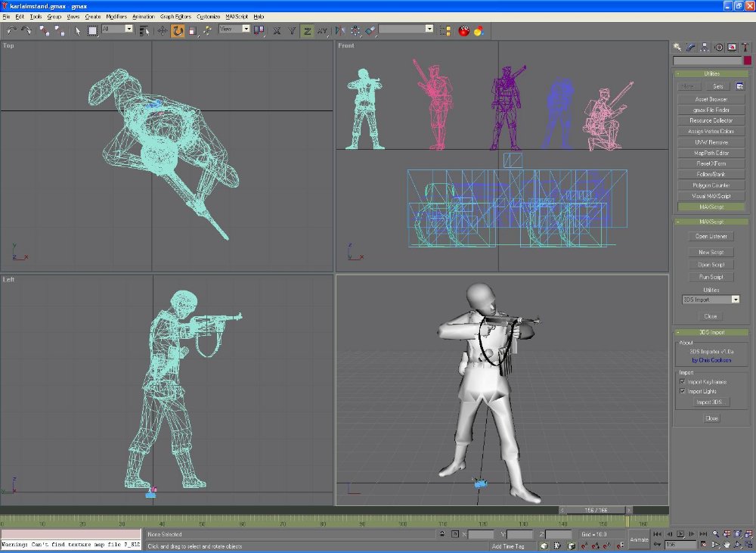Select the Select and Move tool
The height and width of the screenshot is (553, 756).
[x=163, y=30]
